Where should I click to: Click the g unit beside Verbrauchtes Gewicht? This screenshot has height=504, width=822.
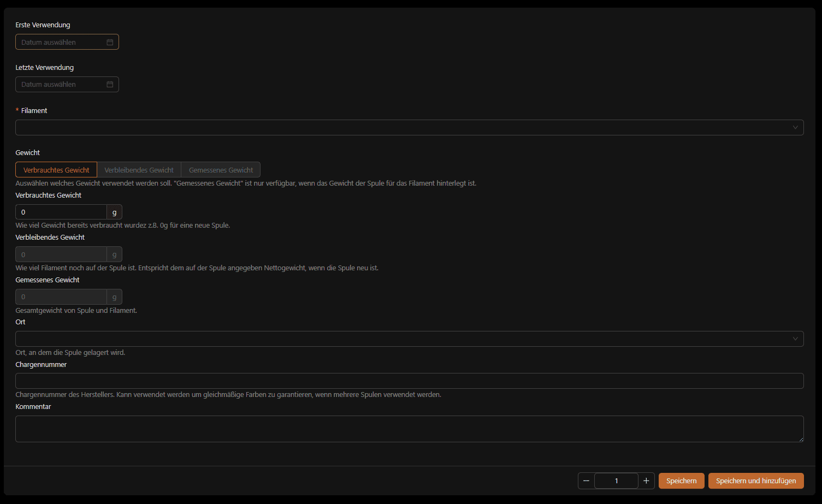pos(114,212)
